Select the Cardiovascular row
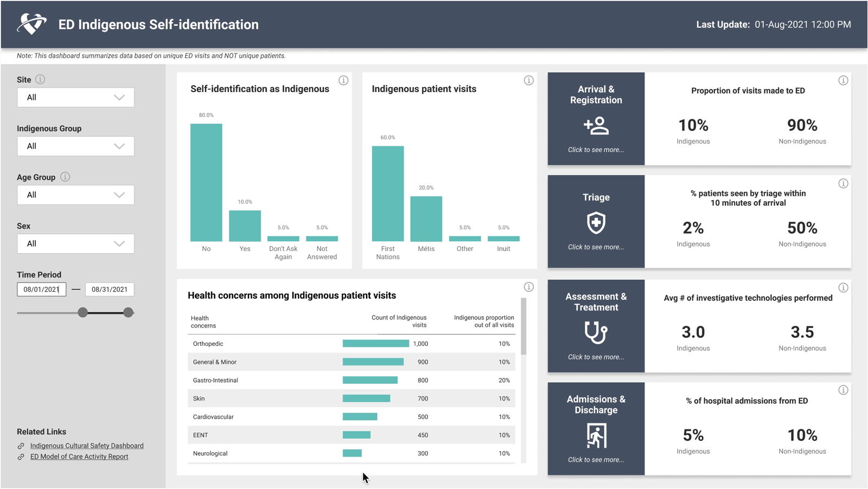The height and width of the screenshot is (489, 868). pyautogui.click(x=352, y=417)
